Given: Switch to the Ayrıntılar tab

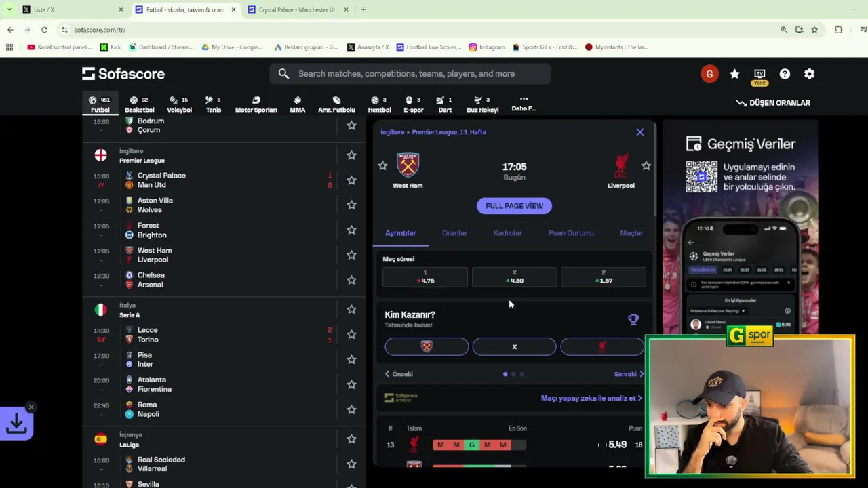Looking at the screenshot, I should click(x=401, y=233).
